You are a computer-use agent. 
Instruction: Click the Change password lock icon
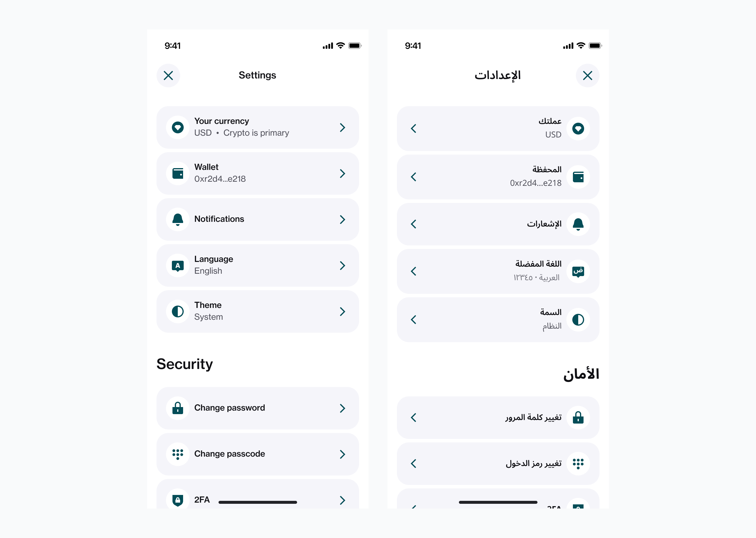(178, 408)
